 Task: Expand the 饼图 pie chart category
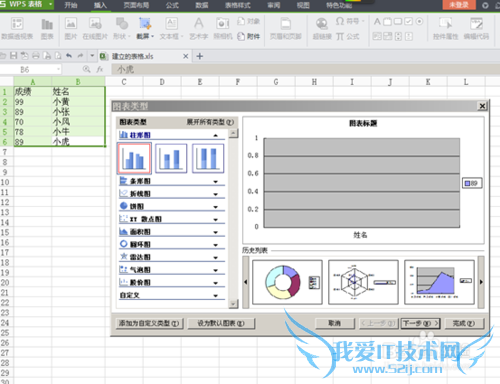point(216,207)
